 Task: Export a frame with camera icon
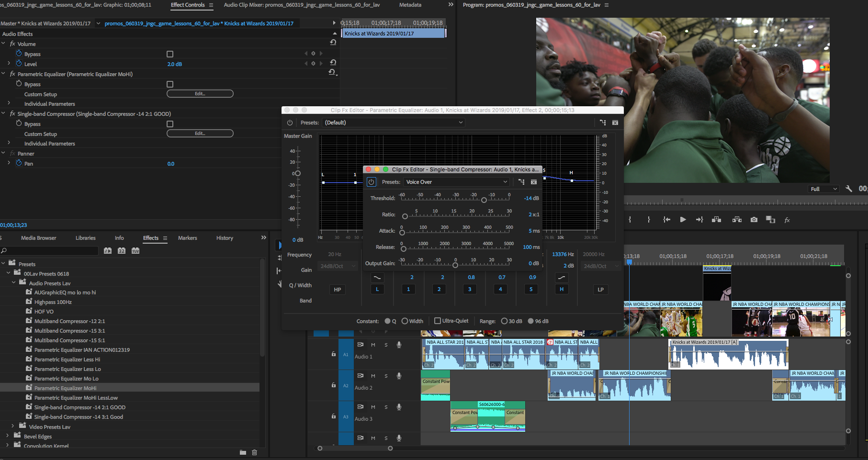[754, 220]
